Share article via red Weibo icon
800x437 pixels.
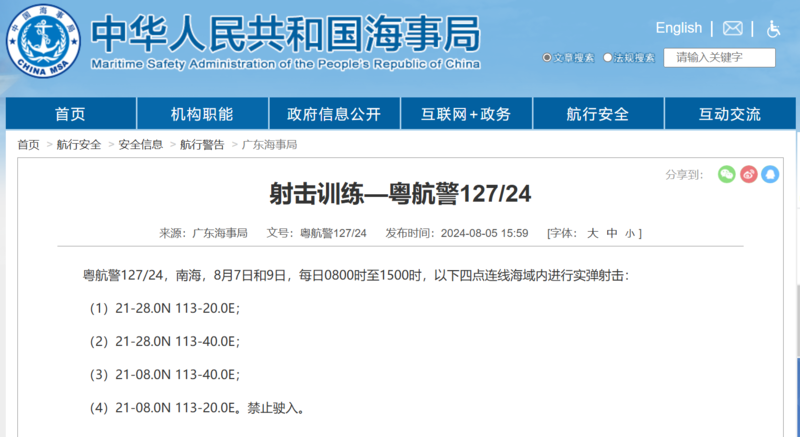pos(749,174)
